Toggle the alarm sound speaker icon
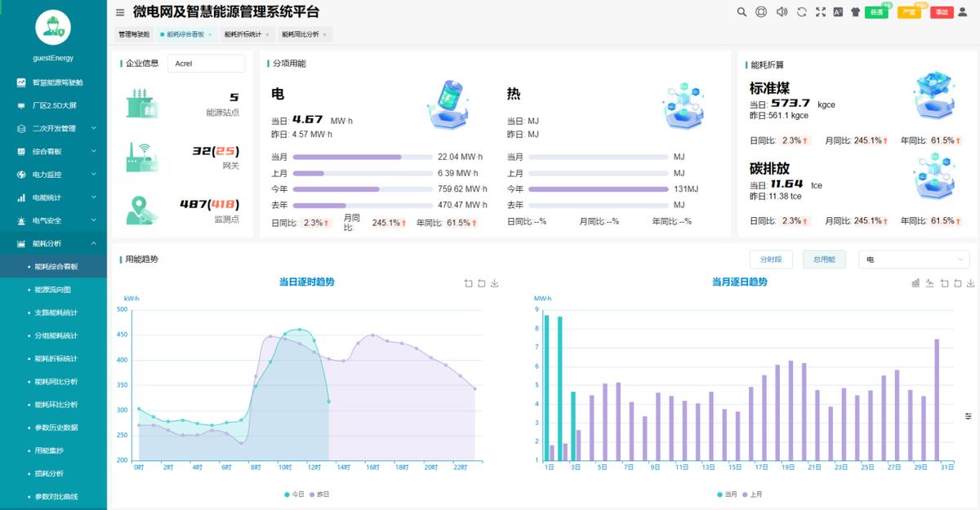The width and height of the screenshot is (980, 510). click(782, 12)
